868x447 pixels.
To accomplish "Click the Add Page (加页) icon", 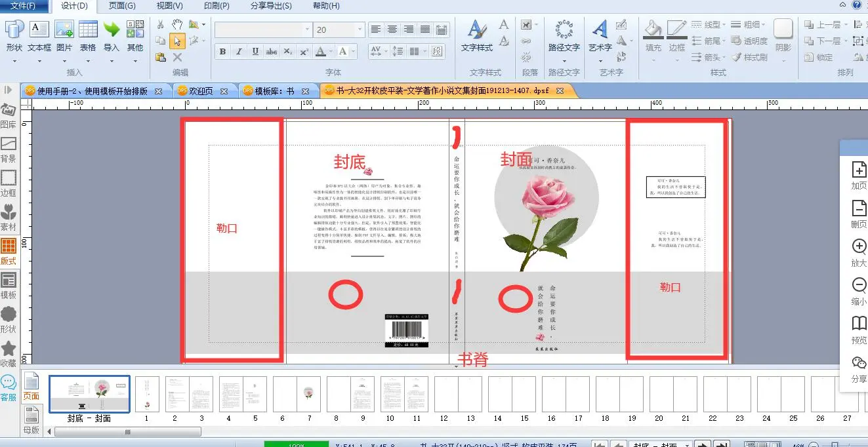I will [858, 174].
